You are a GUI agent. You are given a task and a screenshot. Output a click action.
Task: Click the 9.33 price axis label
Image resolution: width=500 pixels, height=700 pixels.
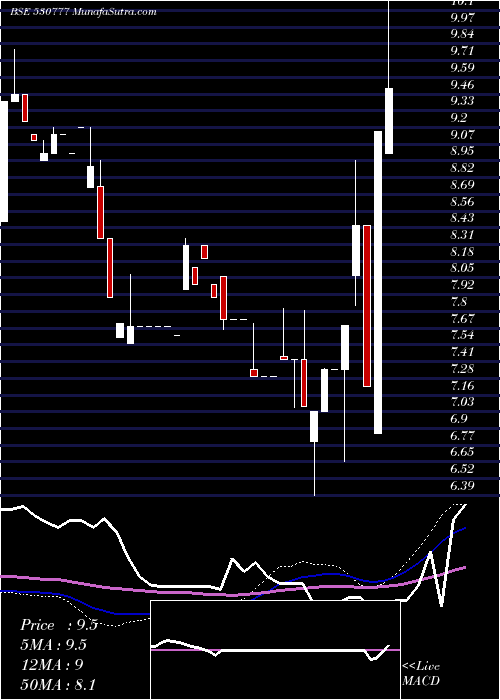(462, 101)
